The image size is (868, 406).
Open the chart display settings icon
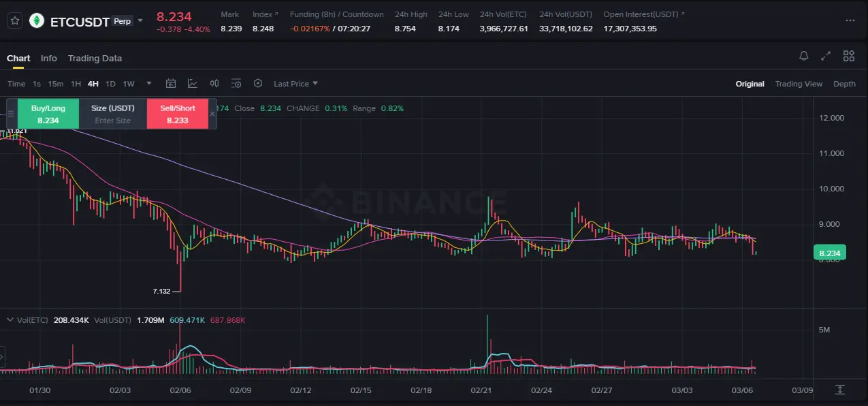tap(236, 84)
